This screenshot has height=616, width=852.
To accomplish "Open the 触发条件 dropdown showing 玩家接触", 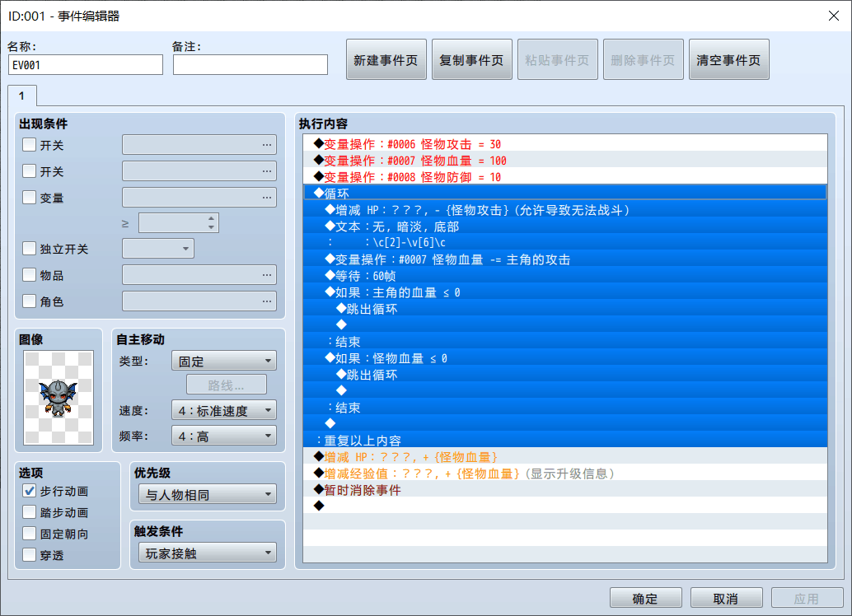I will click(208, 553).
